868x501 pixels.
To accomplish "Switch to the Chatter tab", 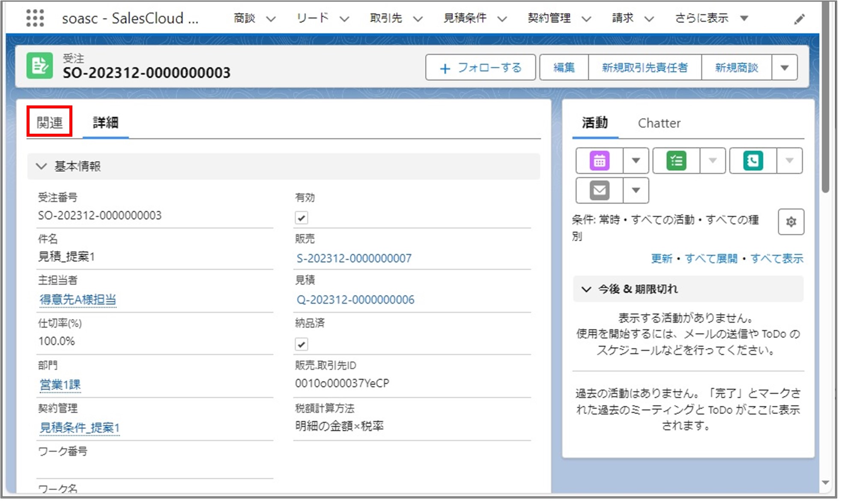I will pyautogui.click(x=659, y=123).
